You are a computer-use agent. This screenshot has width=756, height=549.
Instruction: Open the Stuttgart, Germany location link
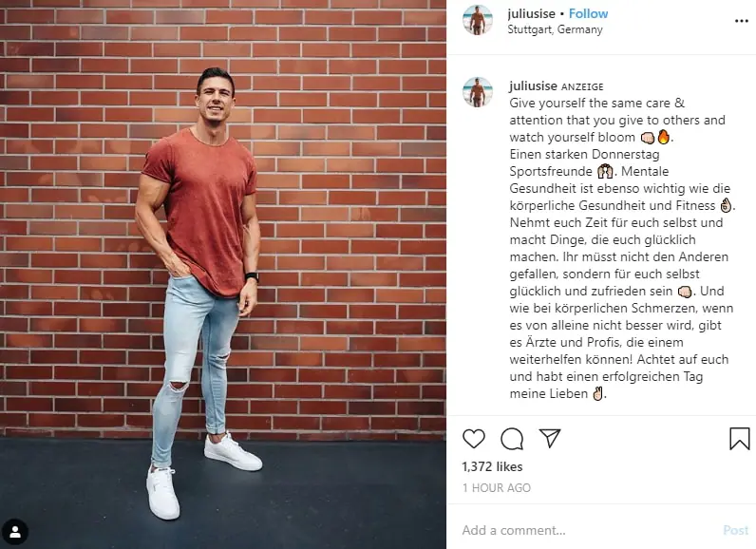click(x=555, y=29)
